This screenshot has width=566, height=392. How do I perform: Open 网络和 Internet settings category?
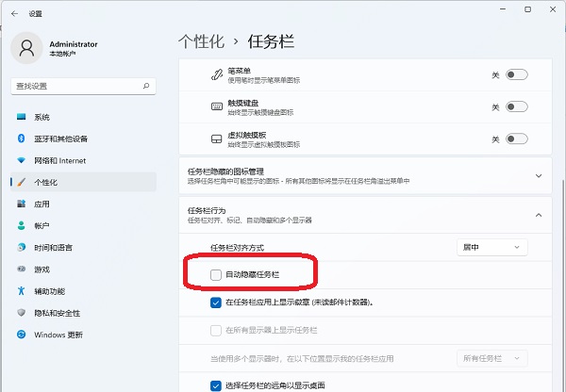[83, 160]
